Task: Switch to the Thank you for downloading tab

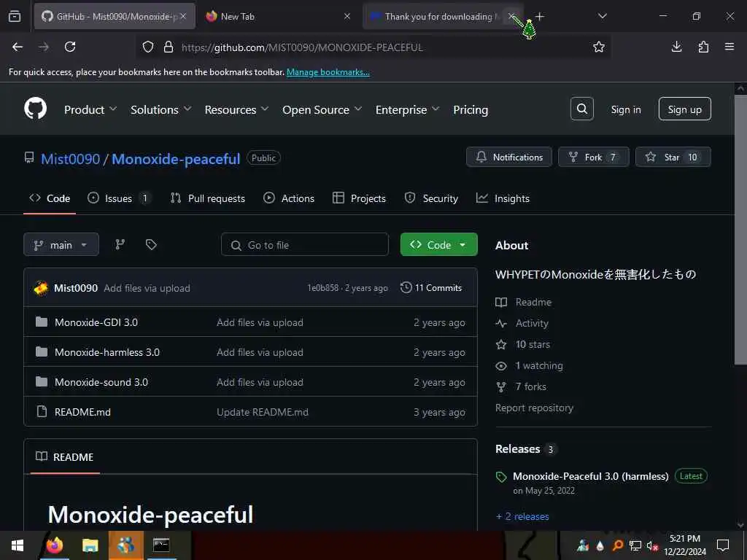Action: click(x=438, y=16)
